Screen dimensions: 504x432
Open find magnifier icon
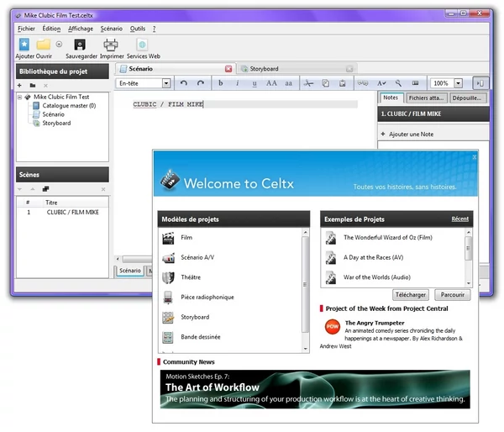tap(398, 83)
